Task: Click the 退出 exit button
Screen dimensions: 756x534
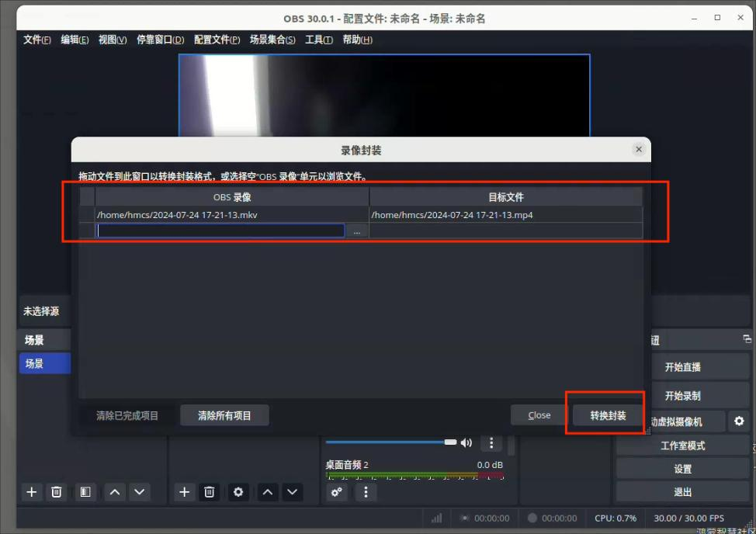Action: click(682, 492)
